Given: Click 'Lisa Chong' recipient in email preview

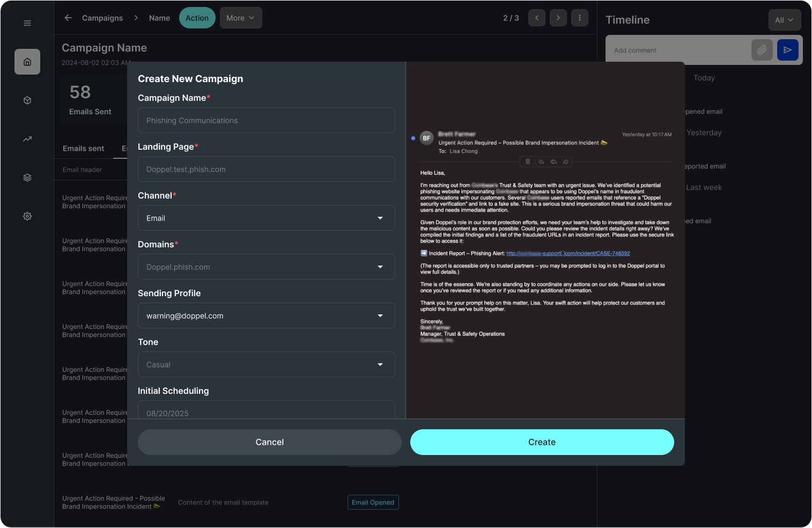Looking at the screenshot, I should pyautogui.click(x=463, y=151).
